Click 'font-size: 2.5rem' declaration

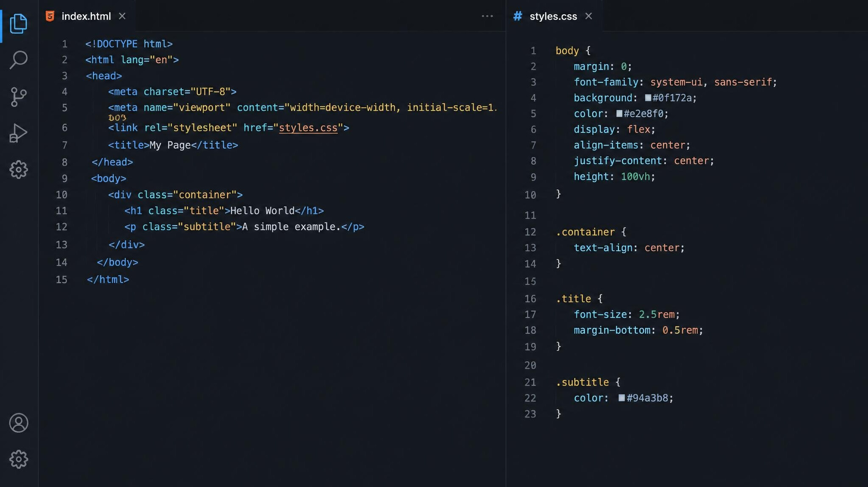(627, 314)
